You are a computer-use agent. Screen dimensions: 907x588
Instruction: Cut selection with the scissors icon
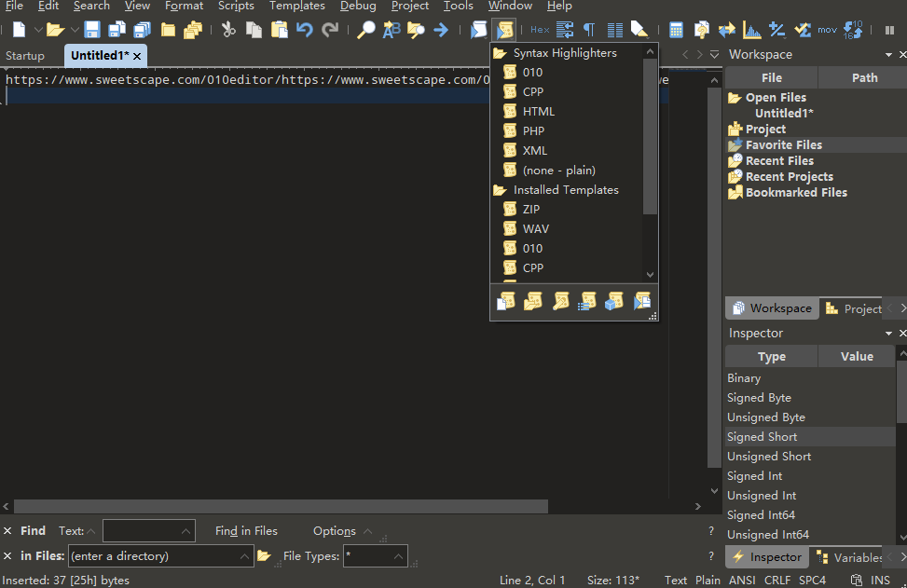pyautogui.click(x=228, y=30)
